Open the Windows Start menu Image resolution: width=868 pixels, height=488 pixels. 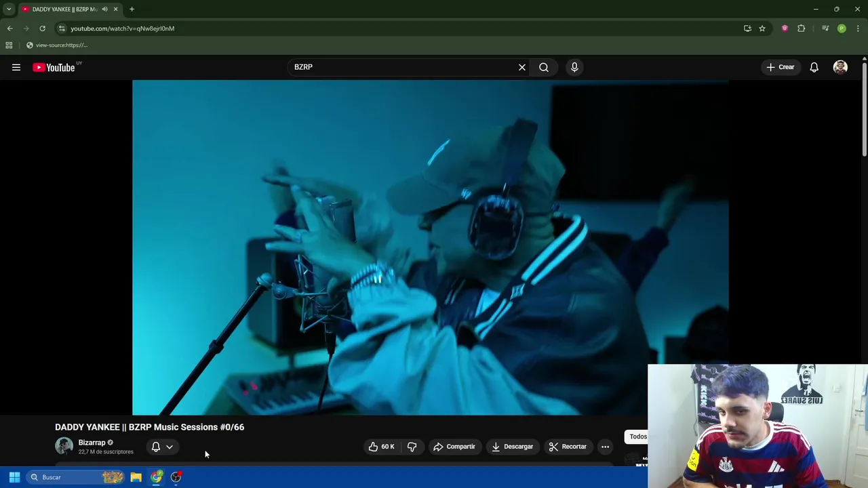click(x=14, y=477)
